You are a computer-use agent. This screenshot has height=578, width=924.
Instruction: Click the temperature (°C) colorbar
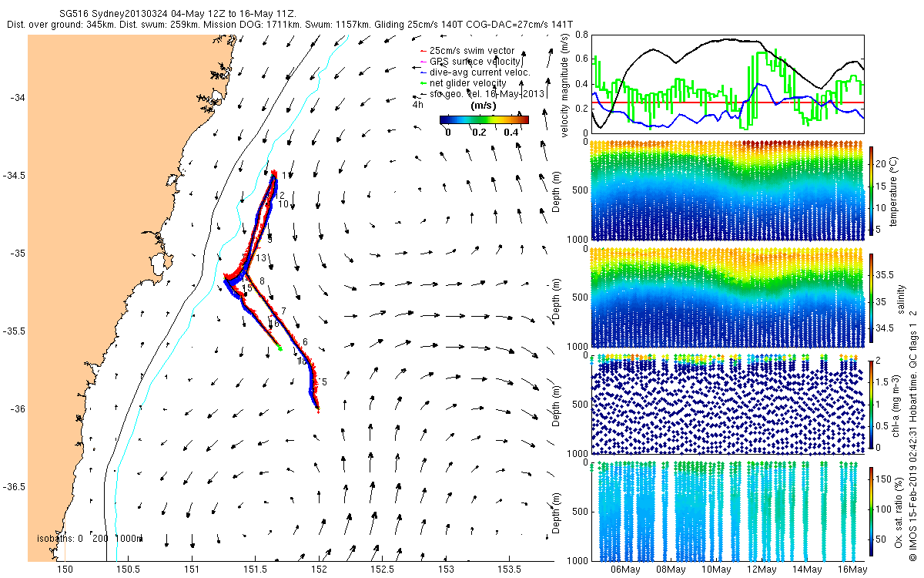coord(872,190)
